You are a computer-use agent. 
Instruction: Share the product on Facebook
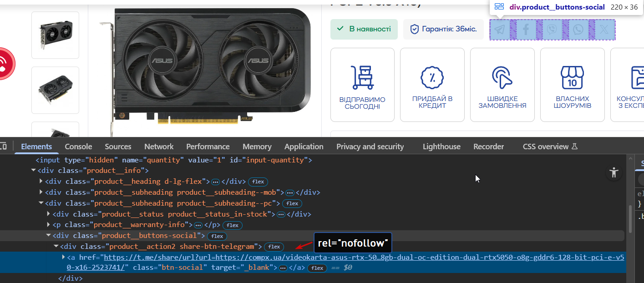[526, 30]
